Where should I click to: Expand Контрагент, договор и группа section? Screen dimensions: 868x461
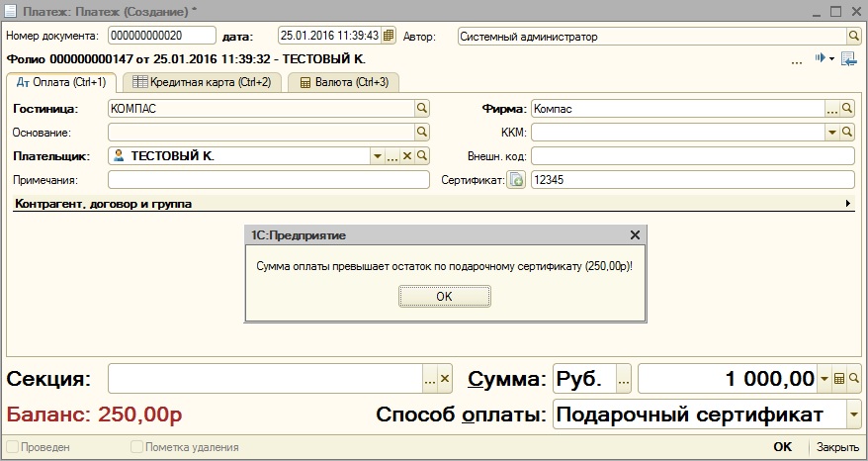click(x=848, y=204)
